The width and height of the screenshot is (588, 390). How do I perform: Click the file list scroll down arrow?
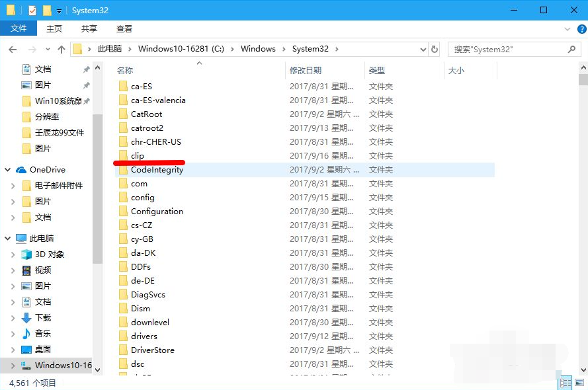point(583,370)
